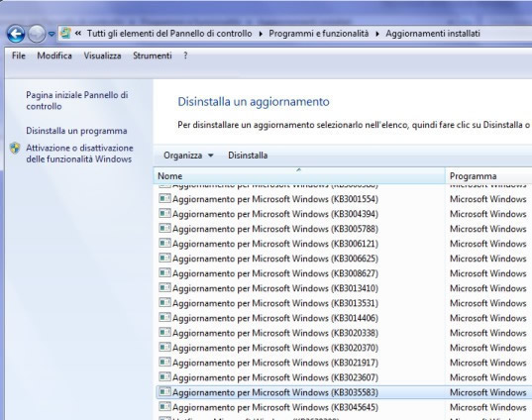The image size is (532, 420).
Task: Select 'Aggiornamento per Microsoft Windows (KB3014406)' row
Action: 344,318
